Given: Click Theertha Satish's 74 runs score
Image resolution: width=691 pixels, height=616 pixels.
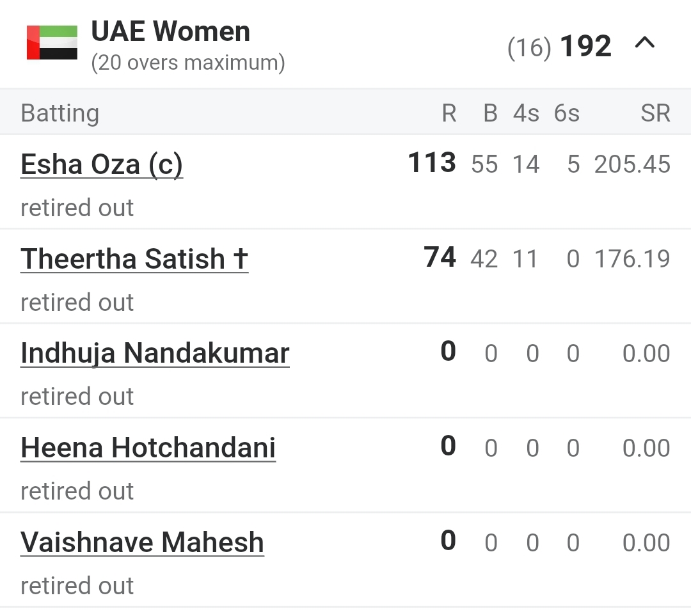Looking at the screenshot, I should [440, 257].
